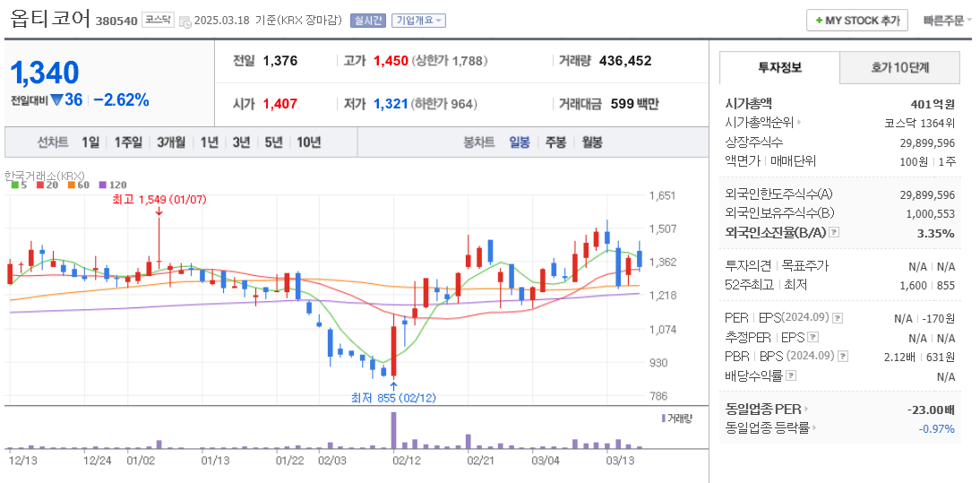This screenshot has height=483, width=980.
Task: Click the 투자의견 label
Action: [746, 266]
